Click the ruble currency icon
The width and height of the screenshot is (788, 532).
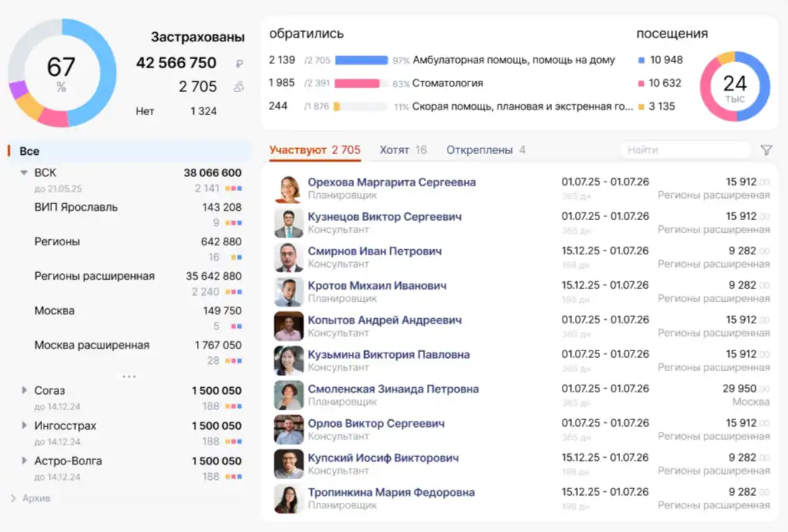click(239, 64)
